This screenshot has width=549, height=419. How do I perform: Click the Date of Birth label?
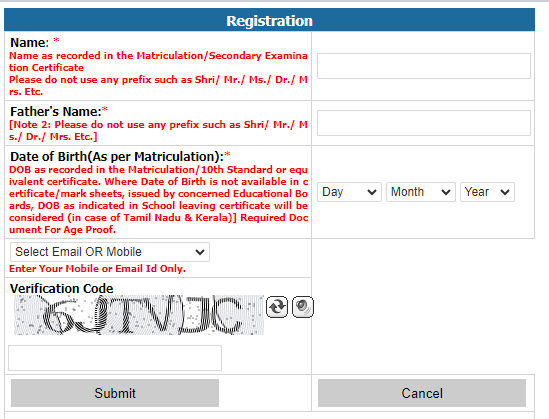click(x=117, y=156)
